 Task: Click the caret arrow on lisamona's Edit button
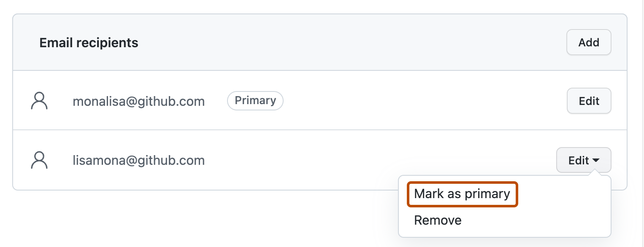click(x=596, y=161)
